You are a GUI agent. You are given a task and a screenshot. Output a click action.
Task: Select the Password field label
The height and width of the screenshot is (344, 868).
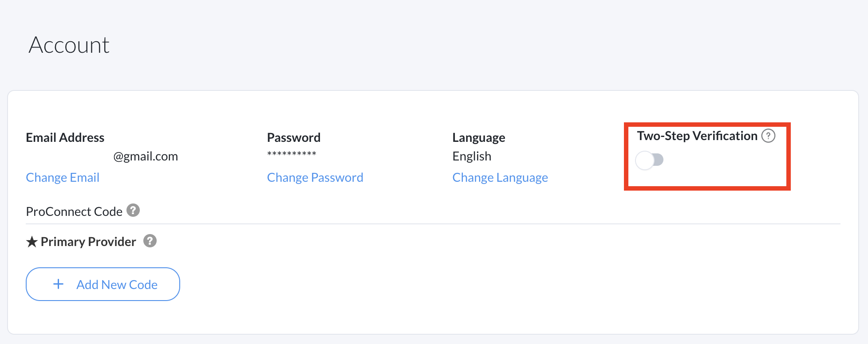[x=294, y=137]
